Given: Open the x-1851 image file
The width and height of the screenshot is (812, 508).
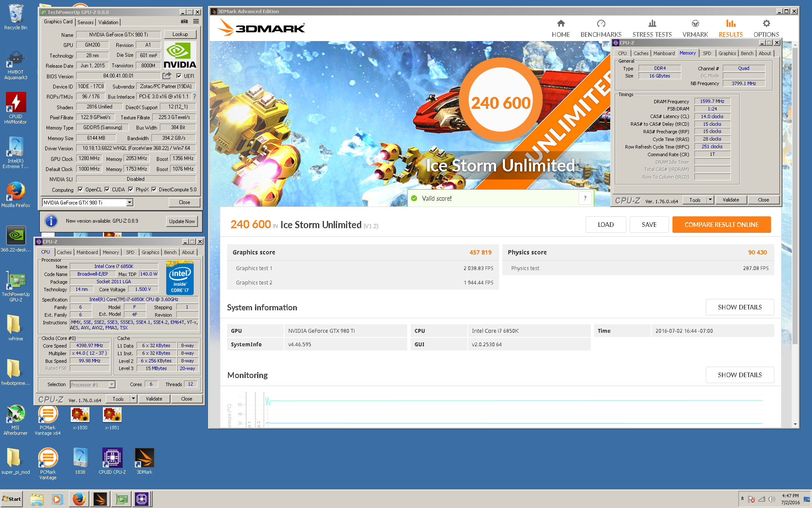Looking at the screenshot, I should [112, 418].
